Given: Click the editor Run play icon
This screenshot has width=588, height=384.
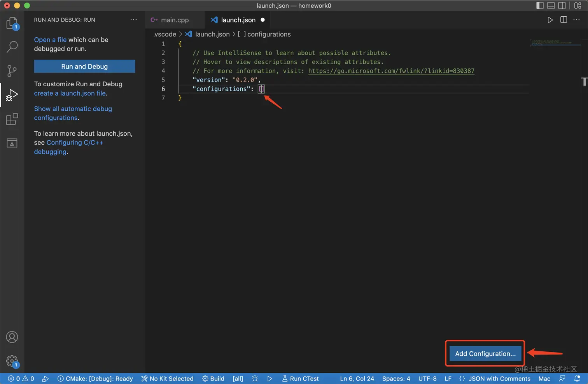Looking at the screenshot, I should pyautogui.click(x=550, y=20).
